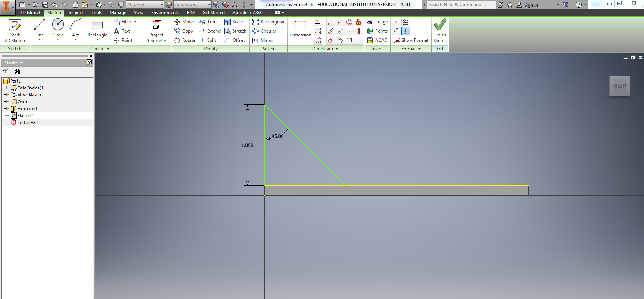Switch to the Manage tab
644x299 pixels.
click(118, 13)
